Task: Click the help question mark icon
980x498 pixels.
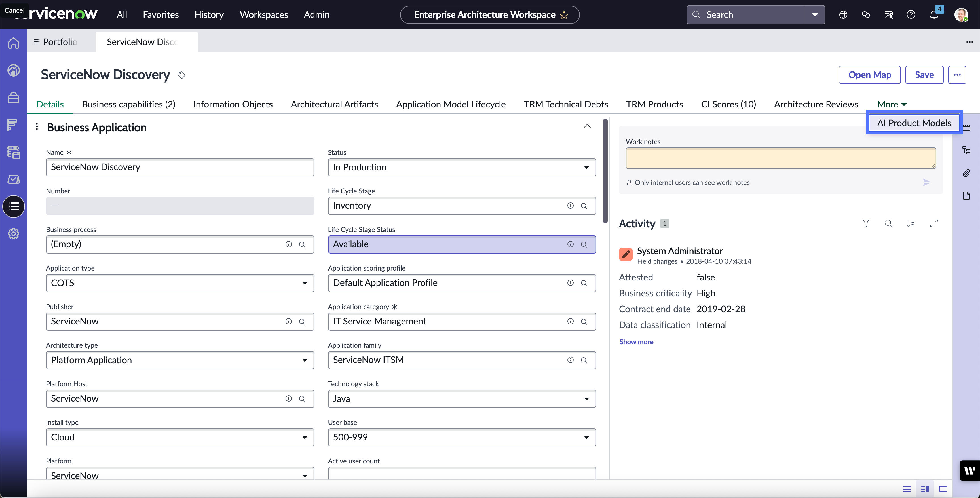Action: pyautogui.click(x=911, y=15)
